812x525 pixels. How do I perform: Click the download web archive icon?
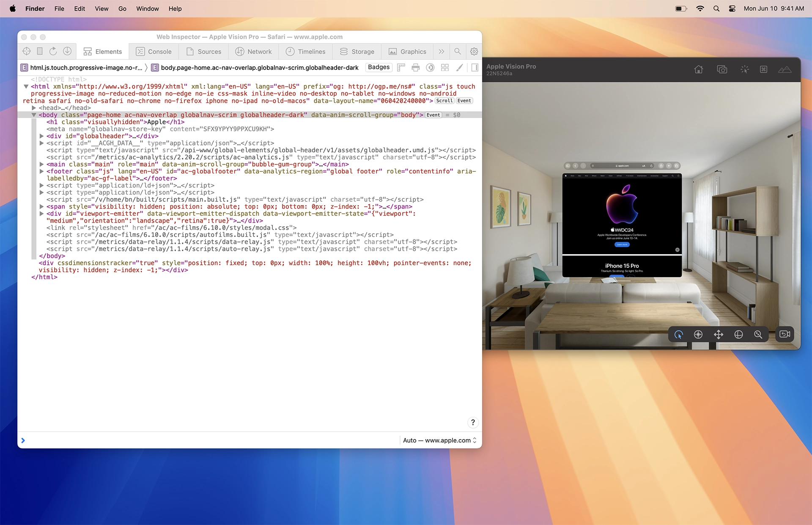click(x=67, y=51)
